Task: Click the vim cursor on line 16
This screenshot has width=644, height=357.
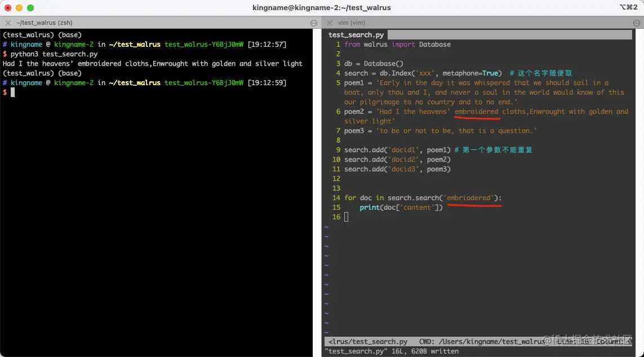Action: coord(347,217)
